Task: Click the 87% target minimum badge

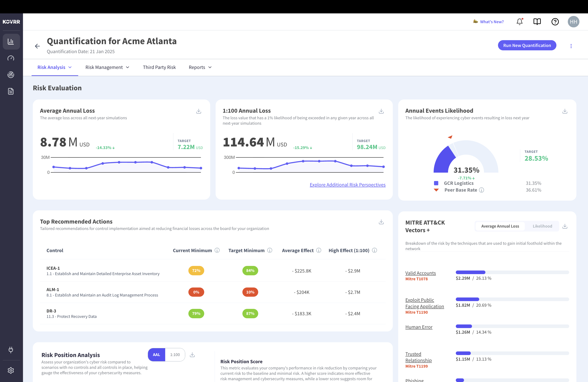Action: [x=250, y=313]
